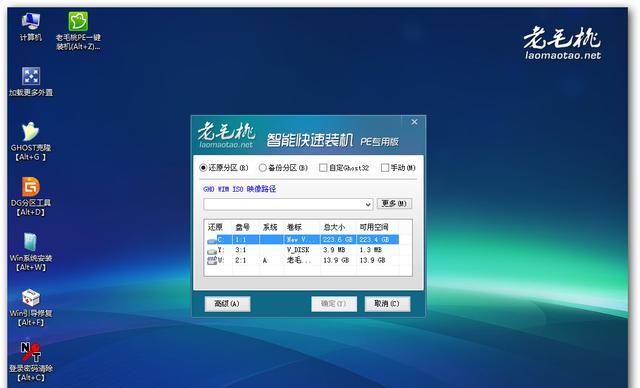Click the 总大小 column header
640x388 pixels.
click(x=334, y=227)
